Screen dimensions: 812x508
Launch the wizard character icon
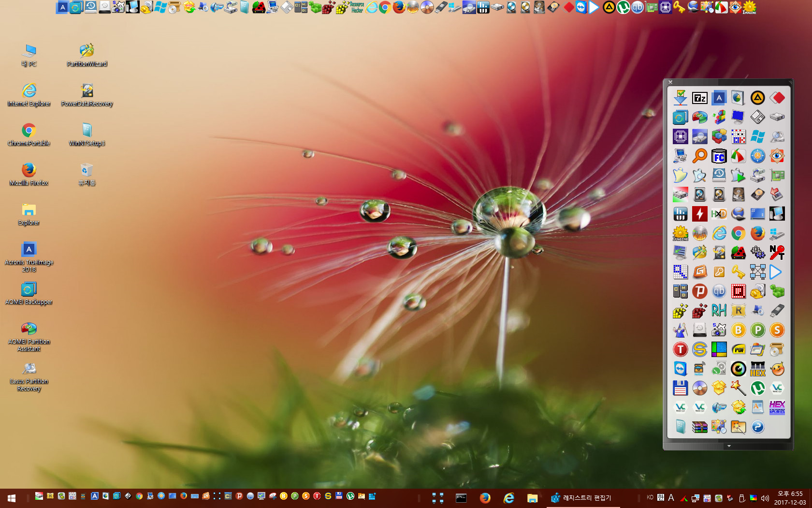(x=680, y=330)
